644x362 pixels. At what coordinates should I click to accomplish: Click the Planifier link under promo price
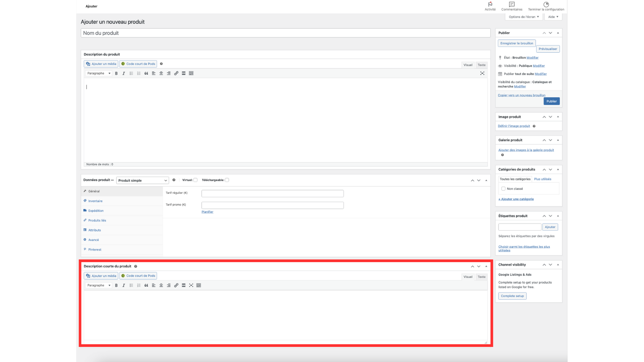207,212
